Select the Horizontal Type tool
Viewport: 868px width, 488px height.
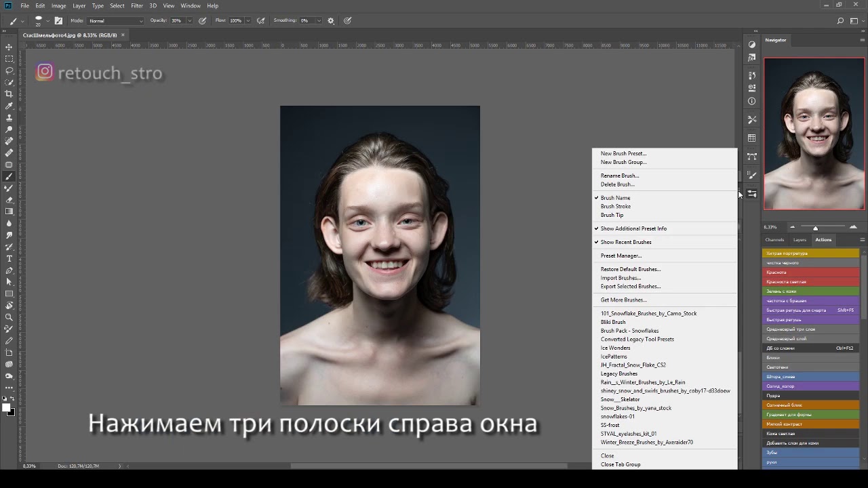9,258
